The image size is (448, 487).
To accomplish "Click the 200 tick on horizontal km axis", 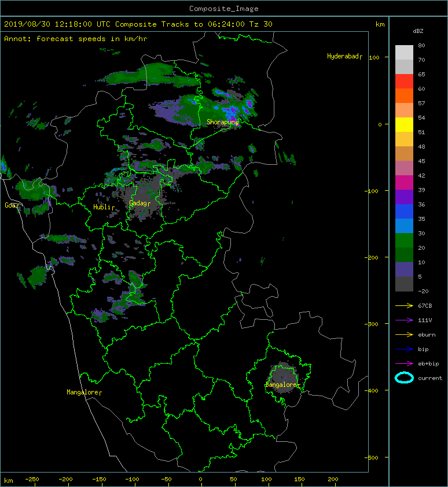I will coord(333,479).
